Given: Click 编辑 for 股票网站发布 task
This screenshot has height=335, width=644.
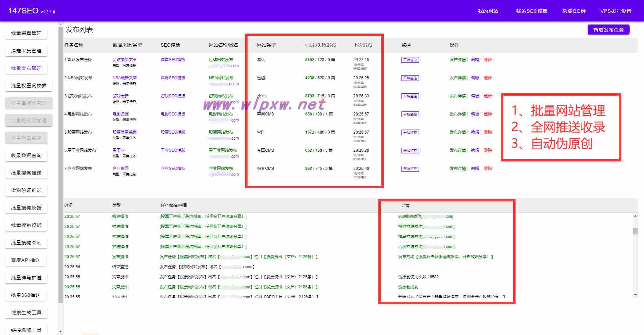Looking at the screenshot, I should 475,132.
